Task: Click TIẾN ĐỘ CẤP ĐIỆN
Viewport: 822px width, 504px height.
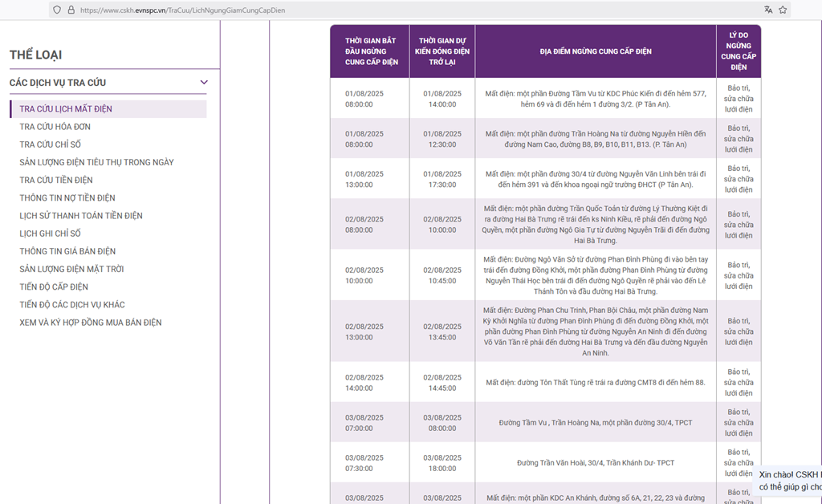Action: coord(54,287)
